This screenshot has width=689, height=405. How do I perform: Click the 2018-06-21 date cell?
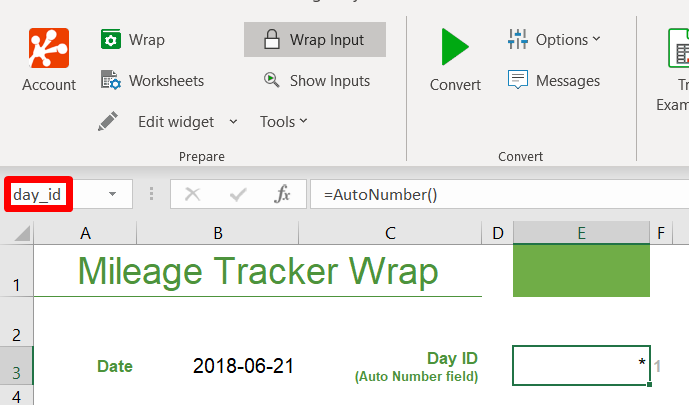click(x=243, y=366)
